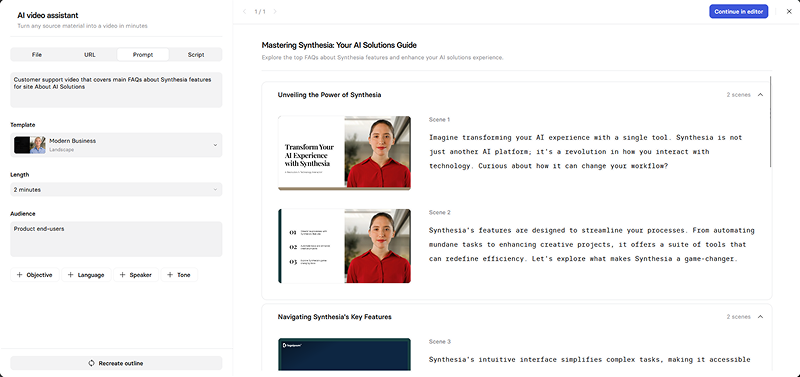Click the plus icon beside Language
This screenshot has height=377, width=800.
(x=70, y=275)
